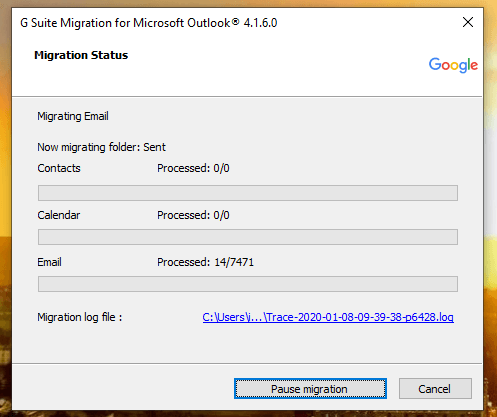Image resolution: width=497 pixels, height=417 pixels.
Task: Click the Email 'Processed: 14/7471' counter
Action: [205, 262]
